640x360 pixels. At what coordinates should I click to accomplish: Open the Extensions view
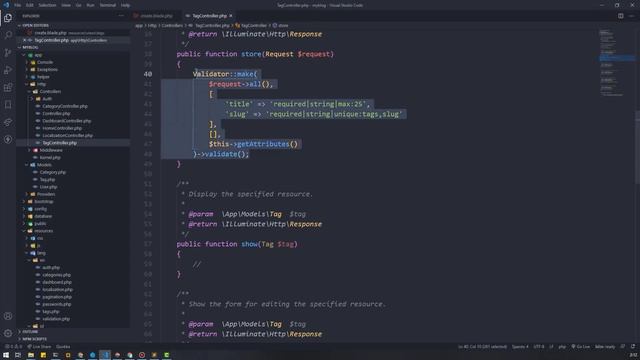point(8,87)
